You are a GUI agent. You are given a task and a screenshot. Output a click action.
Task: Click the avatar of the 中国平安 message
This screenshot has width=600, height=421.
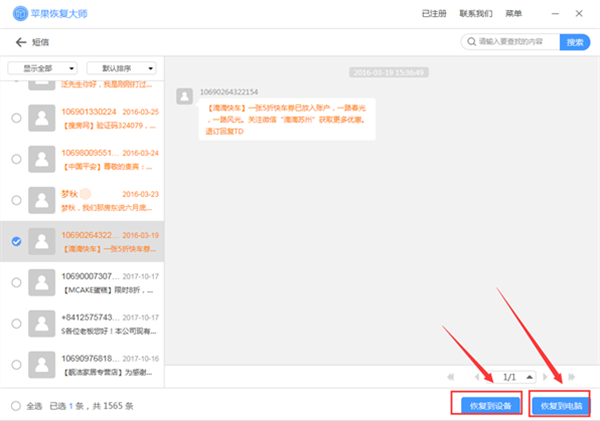pyautogui.click(x=42, y=159)
